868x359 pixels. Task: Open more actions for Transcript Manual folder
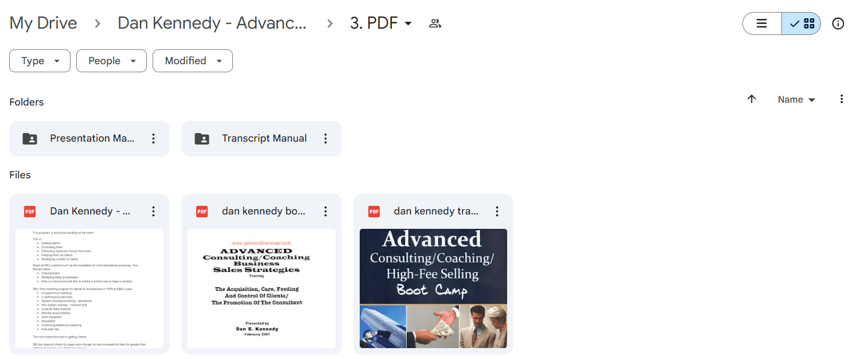pos(325,138)
